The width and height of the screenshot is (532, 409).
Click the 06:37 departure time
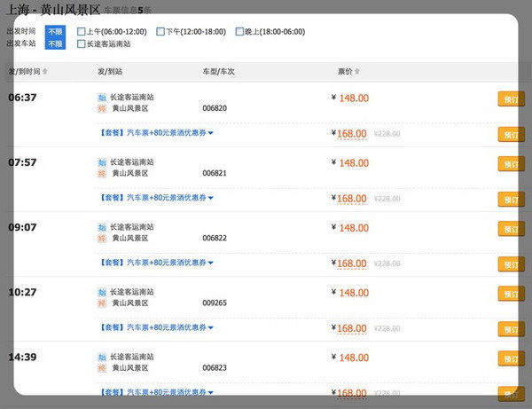tap(22, 98)
